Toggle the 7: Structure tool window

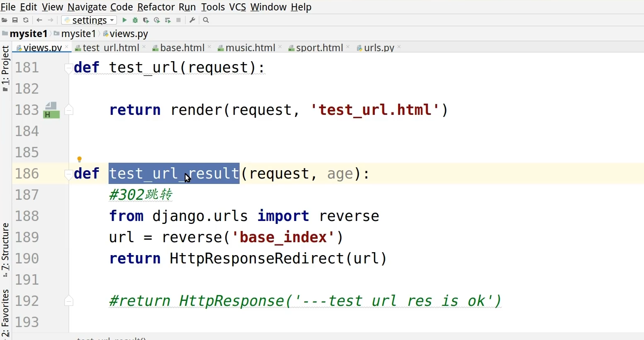(5, 250)
